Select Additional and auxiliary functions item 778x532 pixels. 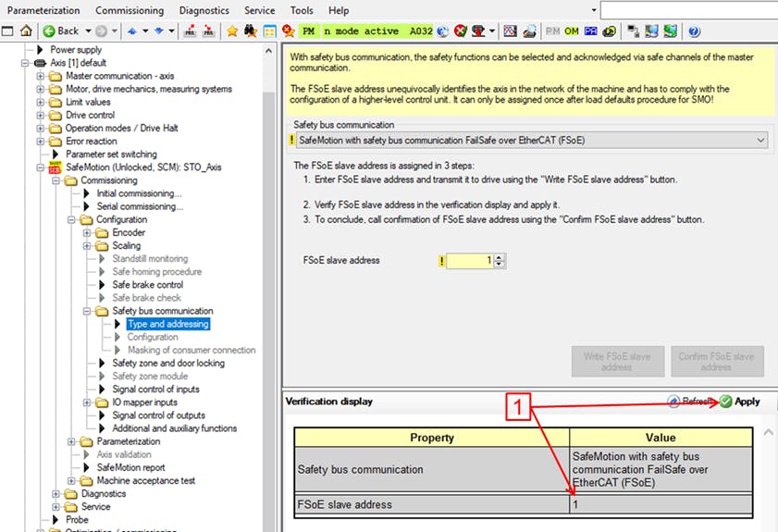tap(174, 428)
